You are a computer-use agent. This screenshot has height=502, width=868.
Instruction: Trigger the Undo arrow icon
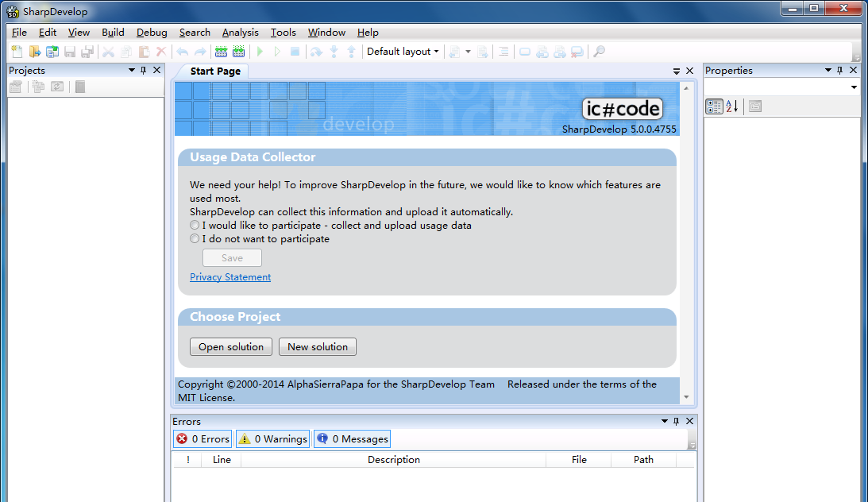[x=182, y=51]
